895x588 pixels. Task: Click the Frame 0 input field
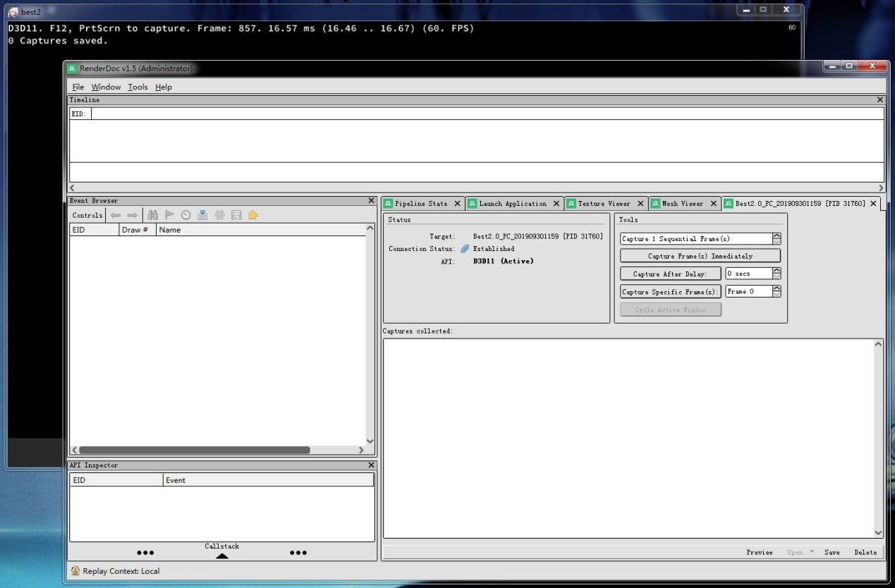click(x=748, y=291)
